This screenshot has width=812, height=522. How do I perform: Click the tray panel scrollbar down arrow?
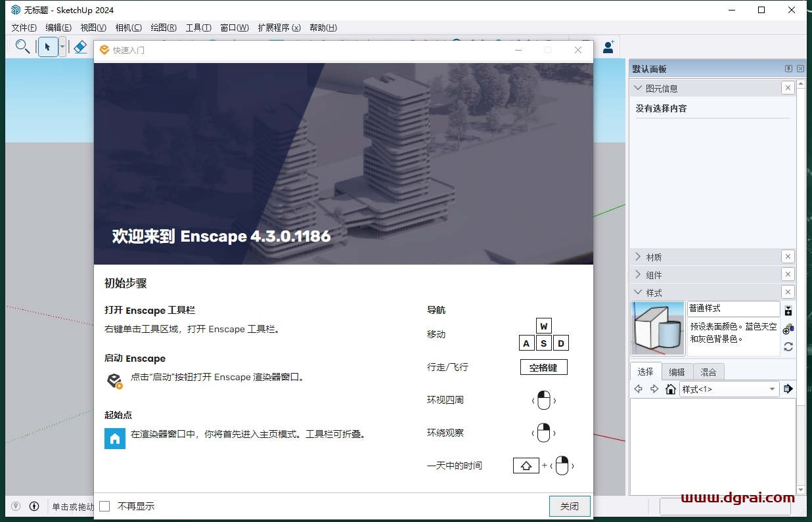click(801, 490)
